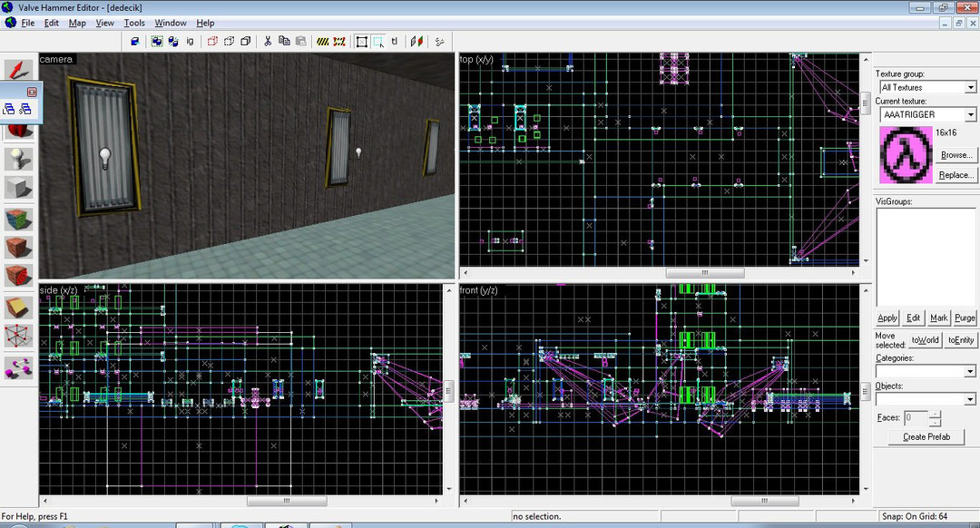Screen dimensions: 980x528
Task: Click the texture alignment icon
Action: pyautogui.click(x=416, y=41)
